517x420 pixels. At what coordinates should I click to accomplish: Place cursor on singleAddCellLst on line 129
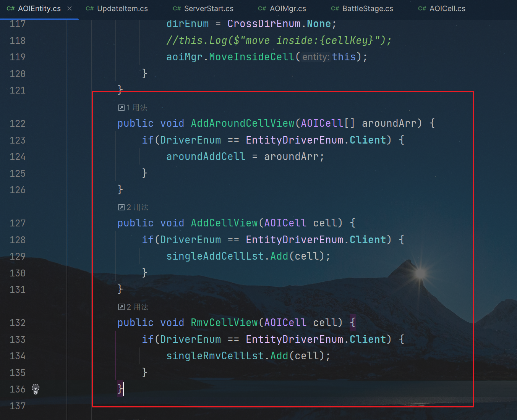click(x=215, y=256)
